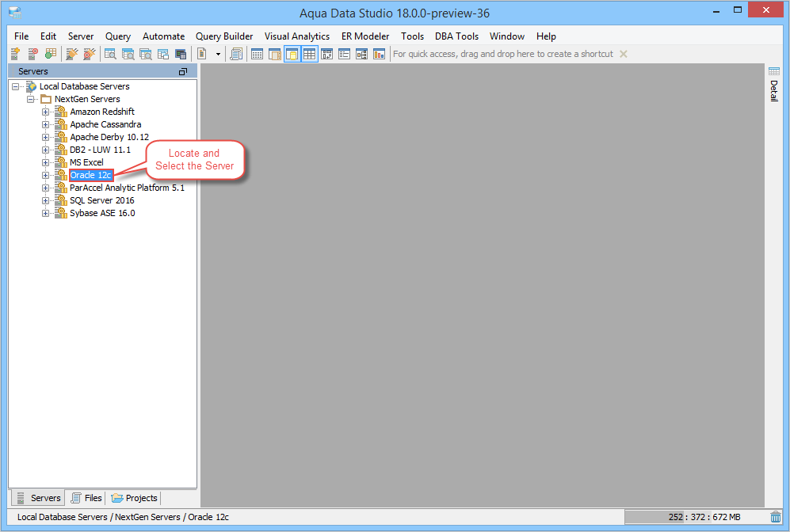Open the ER diagram toolbar icon

pos(362,54)
